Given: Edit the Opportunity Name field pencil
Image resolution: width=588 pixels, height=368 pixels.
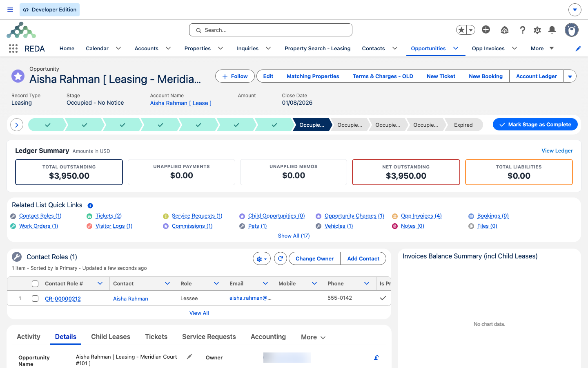Looking at the screenshot, I should 189,357.
